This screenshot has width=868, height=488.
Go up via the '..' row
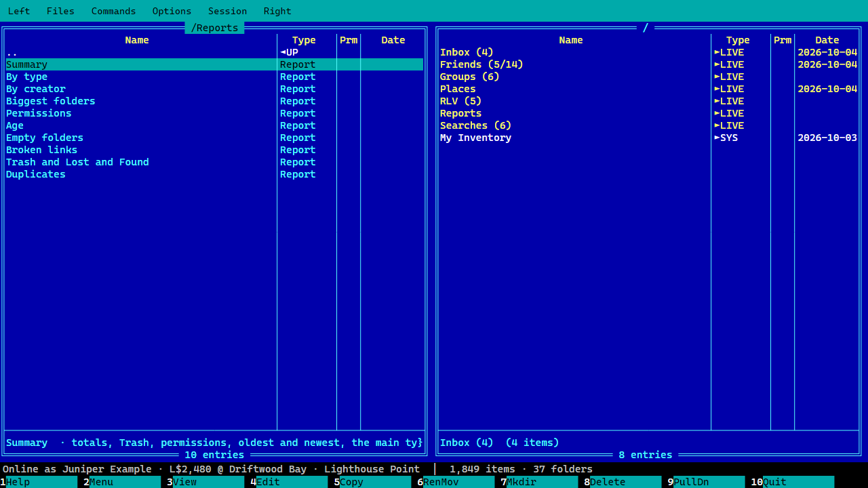(x=214, y=52)
